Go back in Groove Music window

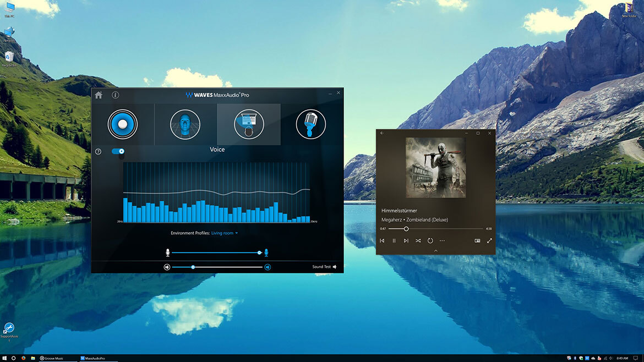point(382,133)
